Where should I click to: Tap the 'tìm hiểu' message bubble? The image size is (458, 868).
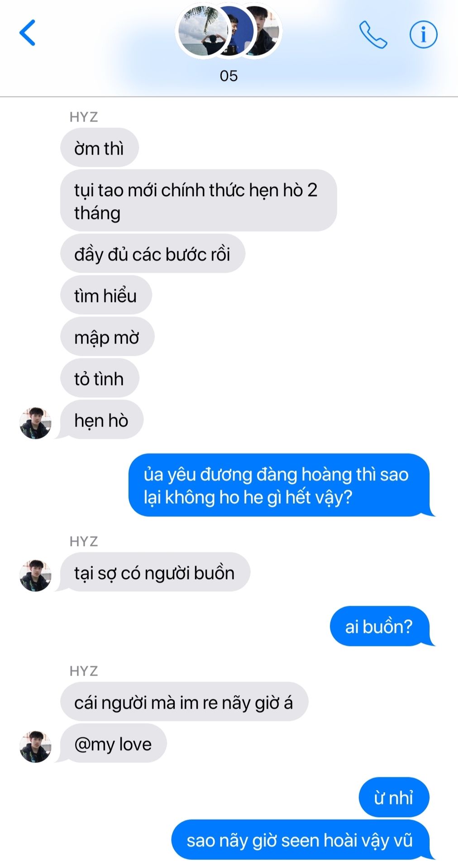tap(106, 295)
